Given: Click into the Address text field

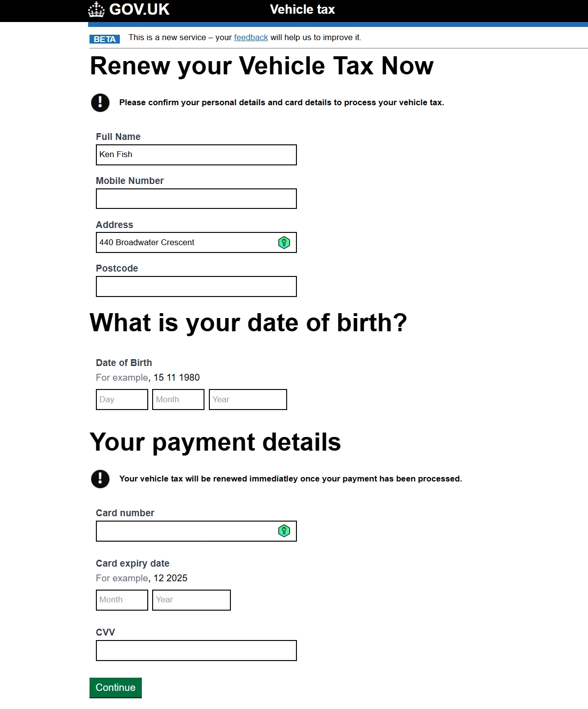Looking at the screenshot, I should tap(186, 243).
